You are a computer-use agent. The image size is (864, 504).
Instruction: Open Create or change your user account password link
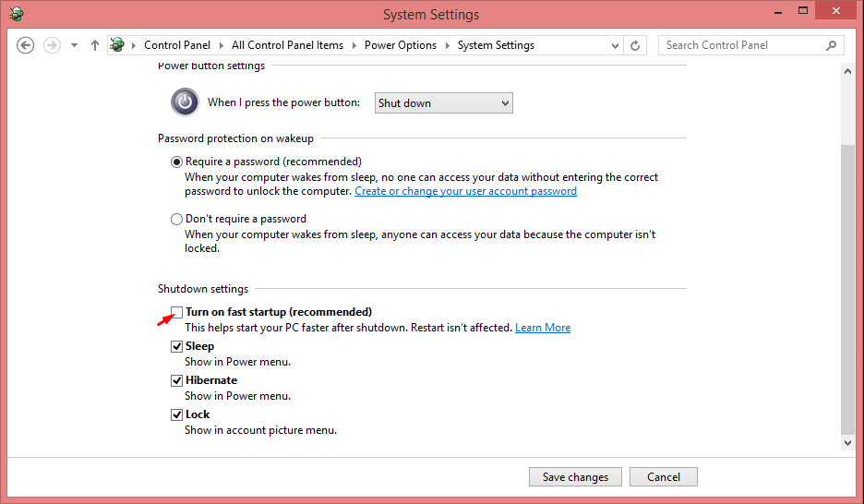click(x=465, y=191)
